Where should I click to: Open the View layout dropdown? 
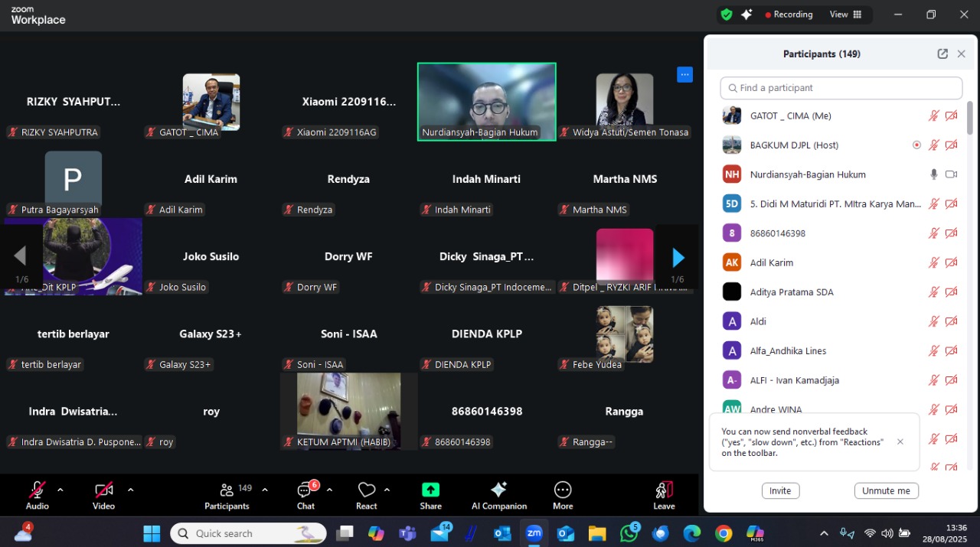[x=845, y=15]
